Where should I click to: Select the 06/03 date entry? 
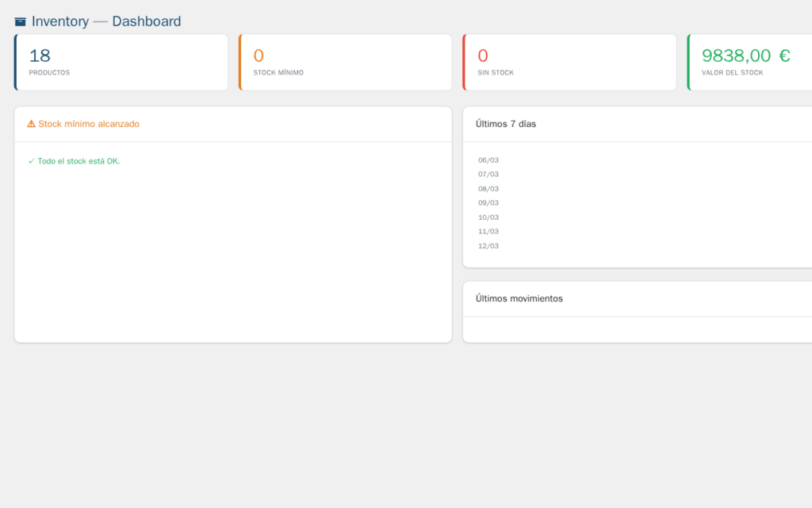488,160
